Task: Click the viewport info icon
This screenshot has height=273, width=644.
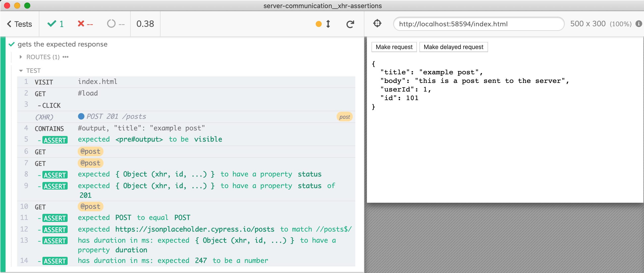Action: coord(639,24)
